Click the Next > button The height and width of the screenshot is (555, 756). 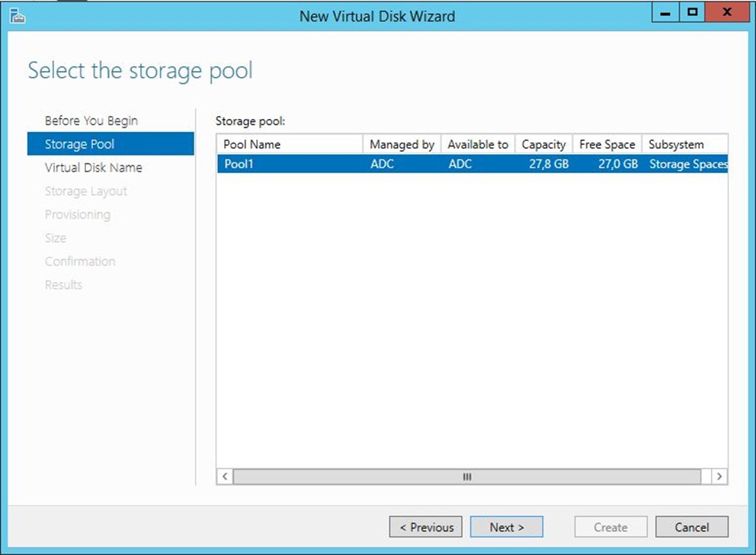506,527
